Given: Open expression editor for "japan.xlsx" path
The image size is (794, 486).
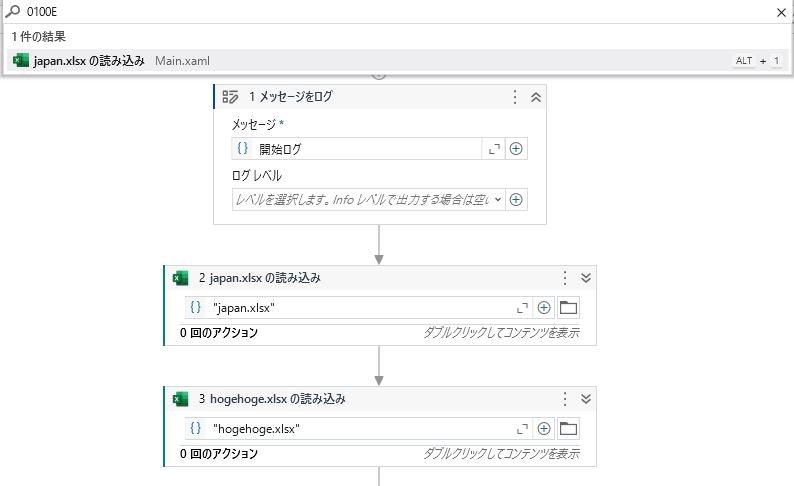Looking at the screenshot, I should [522, 308].
